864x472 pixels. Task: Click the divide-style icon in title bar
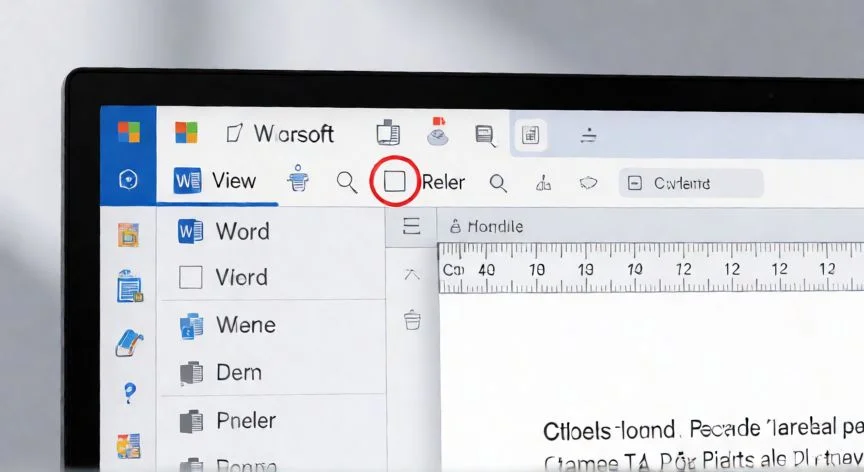[588, 135]
